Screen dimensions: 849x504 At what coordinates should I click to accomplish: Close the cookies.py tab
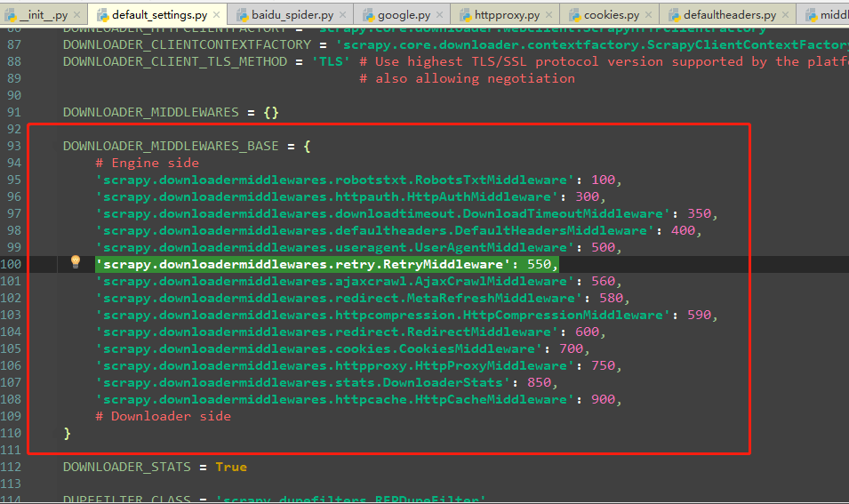649,15
